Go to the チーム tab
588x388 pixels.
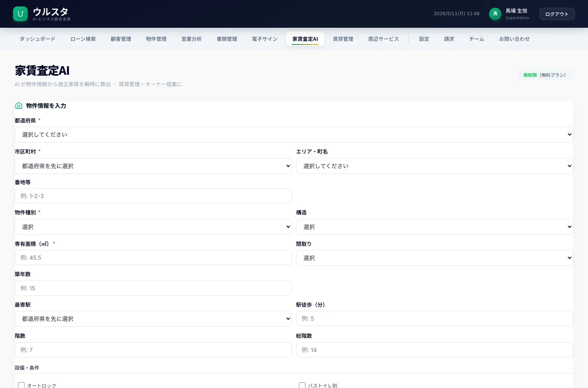477,39
